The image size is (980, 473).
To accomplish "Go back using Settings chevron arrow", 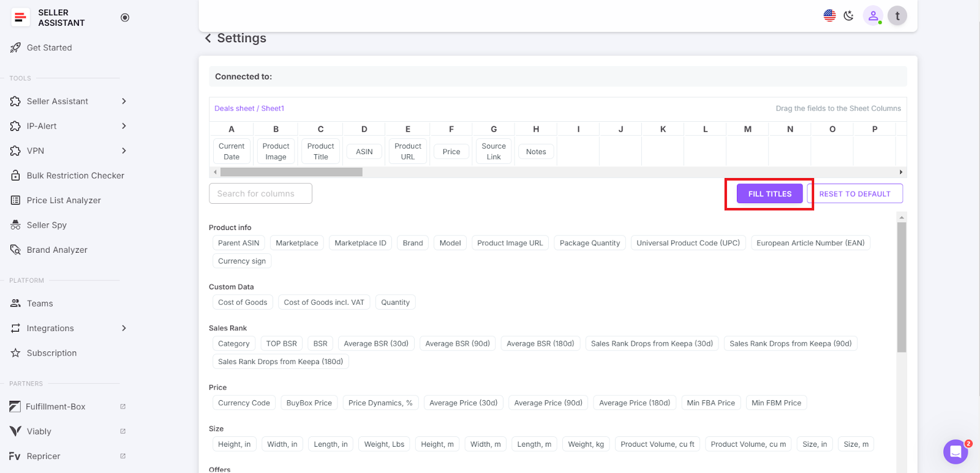I will pyautogui.click(x=208, y=38).
